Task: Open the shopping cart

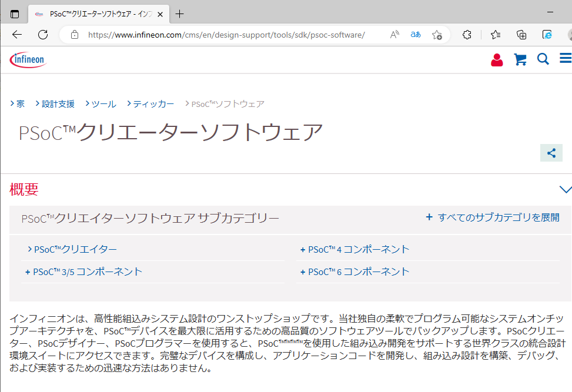Action: 520,59
